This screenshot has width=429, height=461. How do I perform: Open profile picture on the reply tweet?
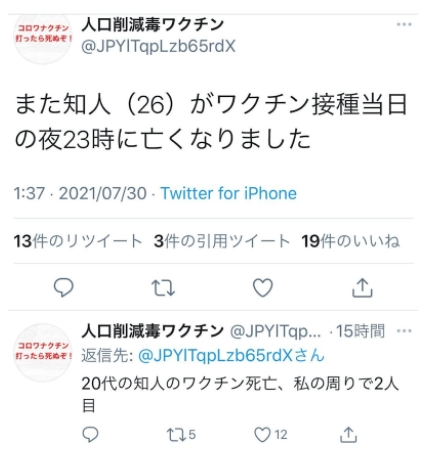point(43,353)
